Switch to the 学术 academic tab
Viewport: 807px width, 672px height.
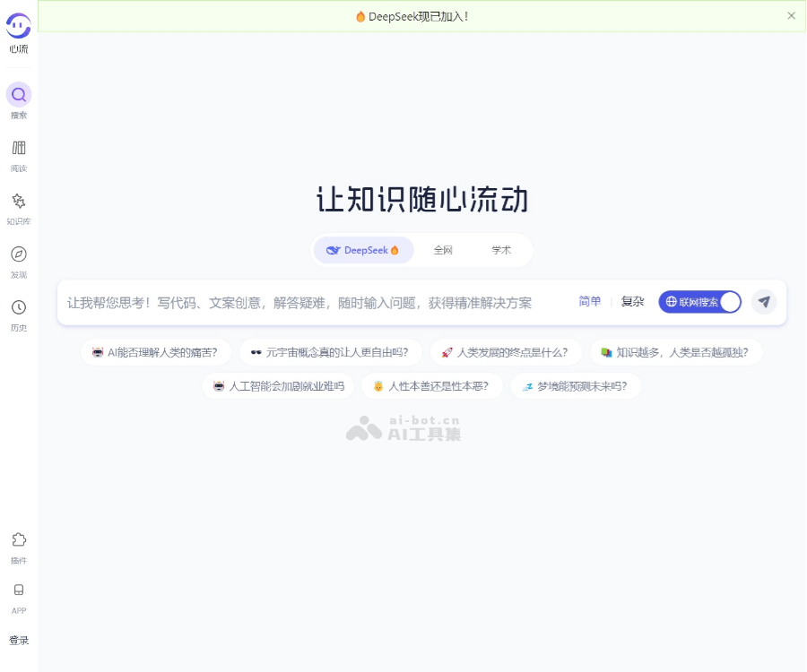tap(502, 250)
